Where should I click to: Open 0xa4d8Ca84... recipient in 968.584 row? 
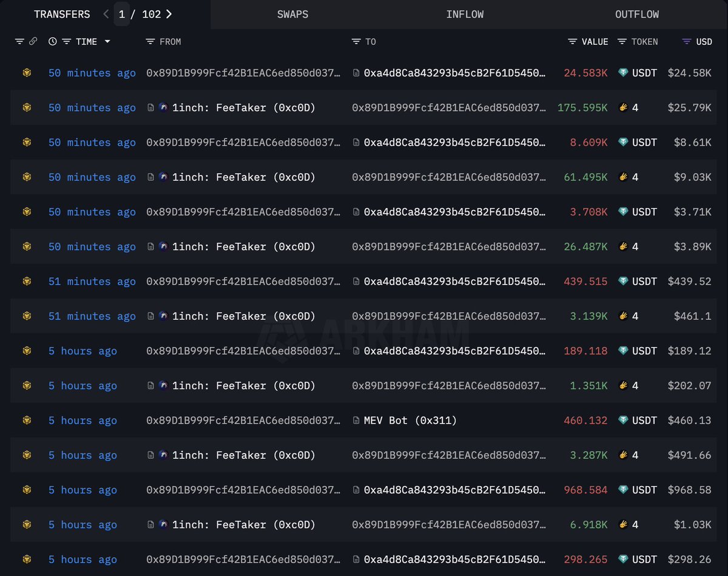coord(455,490)
